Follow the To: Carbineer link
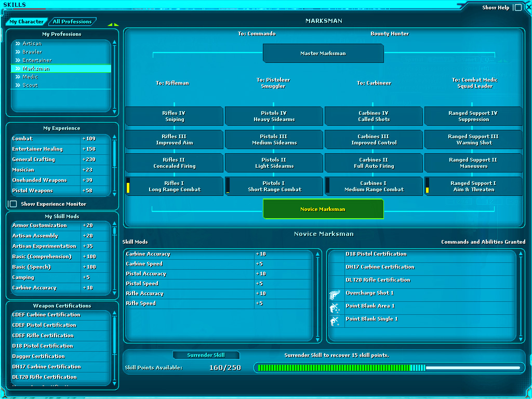 374,83
